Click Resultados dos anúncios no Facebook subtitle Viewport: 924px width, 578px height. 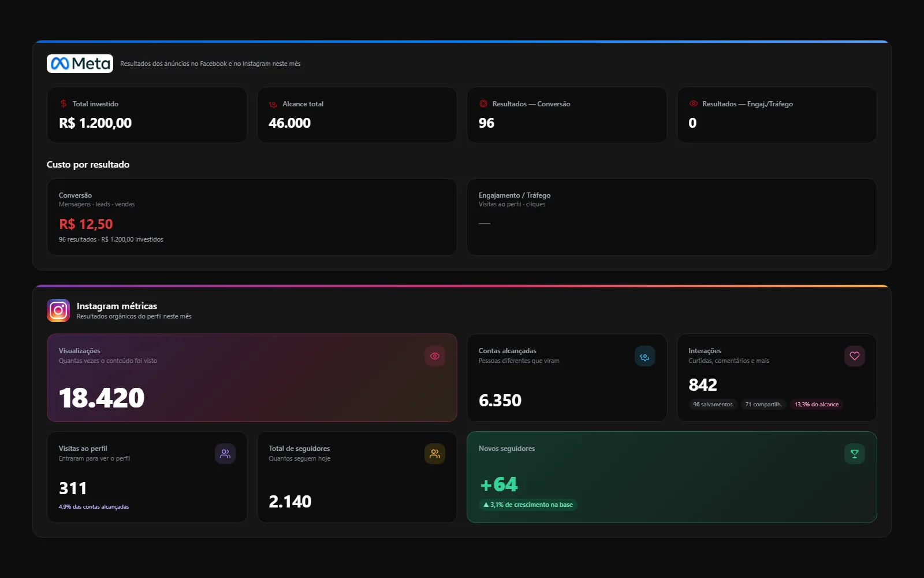[x=210, y=64]
